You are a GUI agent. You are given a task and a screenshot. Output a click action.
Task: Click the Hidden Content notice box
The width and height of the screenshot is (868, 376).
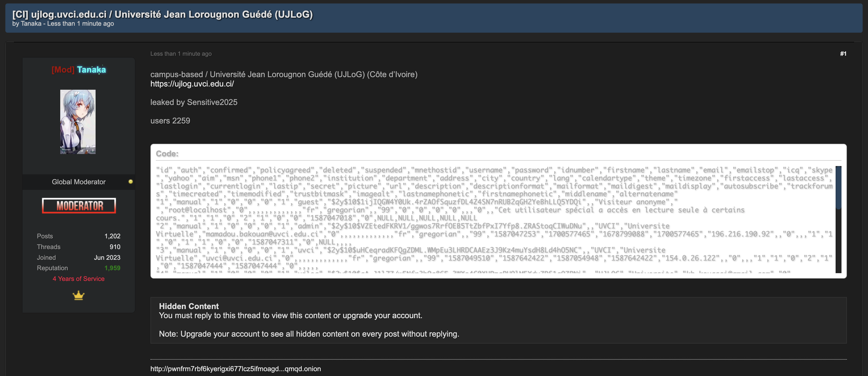[x=498, y=320]
